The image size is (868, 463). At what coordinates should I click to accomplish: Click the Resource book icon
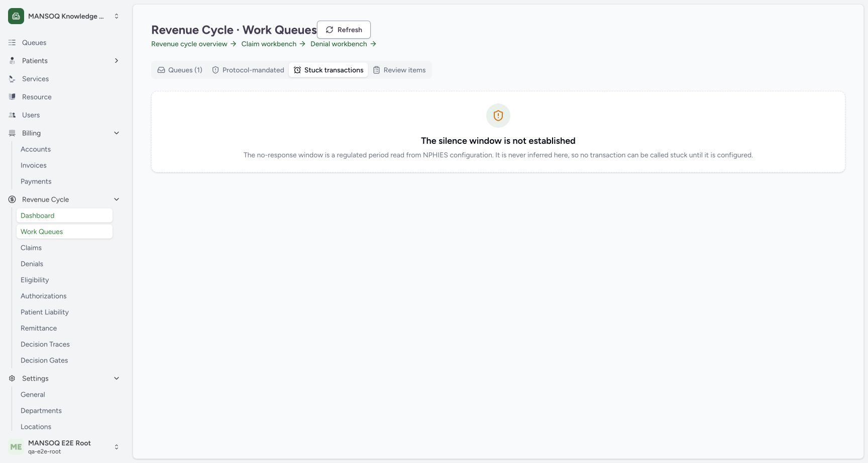pos(12,97)
